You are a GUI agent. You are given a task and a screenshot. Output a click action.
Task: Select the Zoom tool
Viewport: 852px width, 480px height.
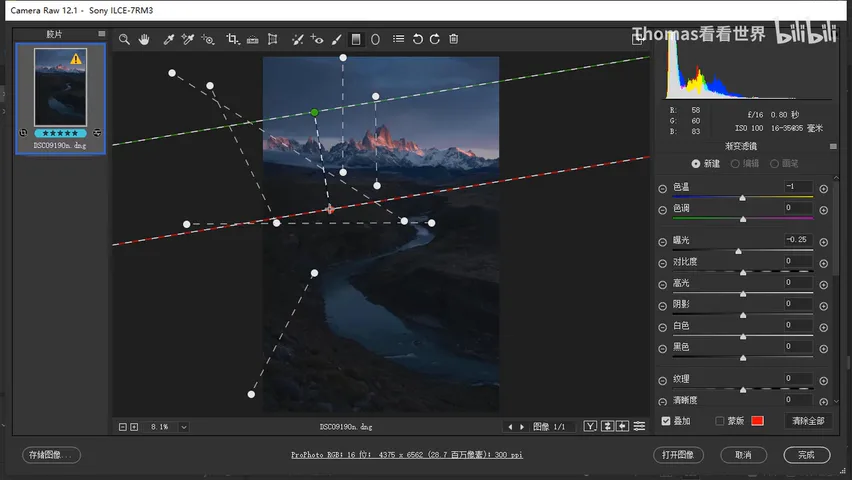[x=124, y=39]
